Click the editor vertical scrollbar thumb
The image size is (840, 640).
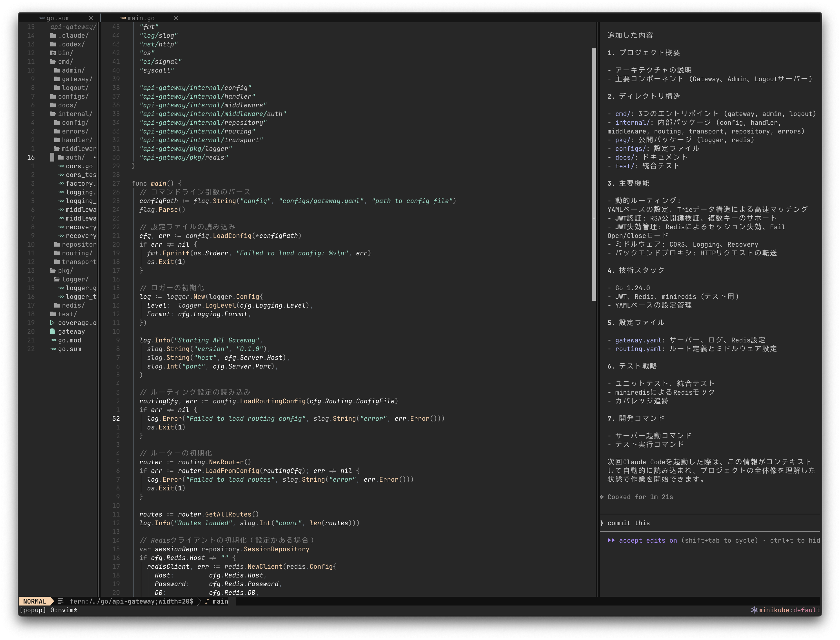coord(594,174)
